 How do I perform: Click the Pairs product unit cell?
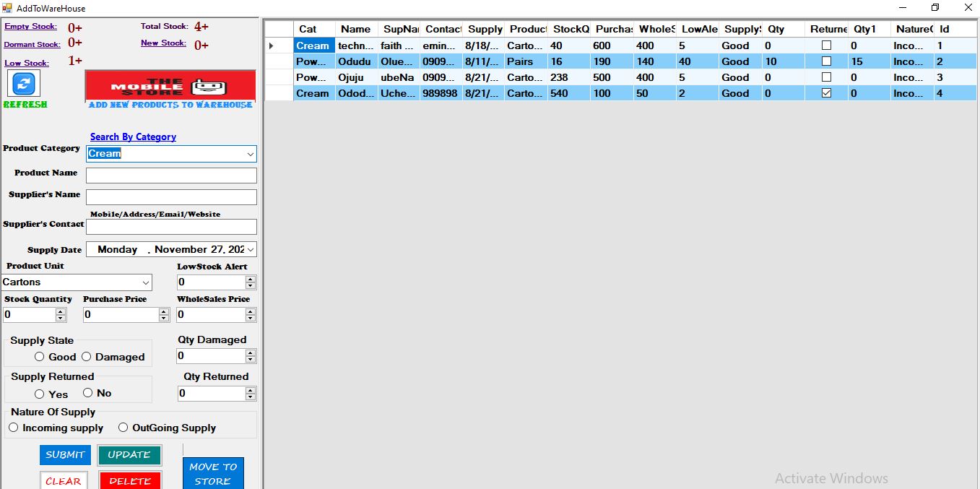pyautogui.click(x=526, y=61)
